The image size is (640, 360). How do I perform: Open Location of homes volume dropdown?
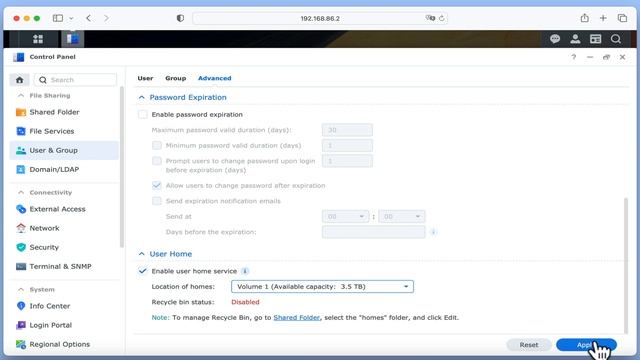tap(322, 287)
